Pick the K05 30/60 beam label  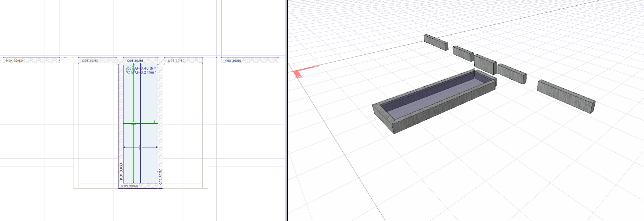pos(90,61)
